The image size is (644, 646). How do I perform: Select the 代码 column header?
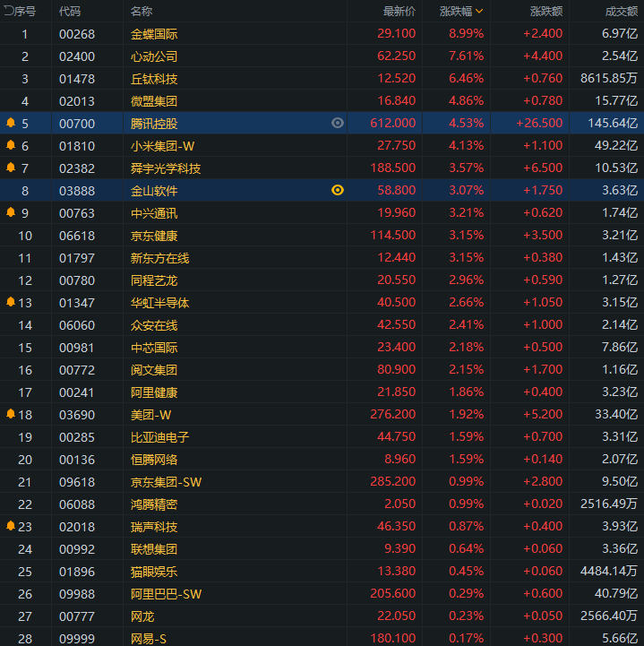[70, 11]
